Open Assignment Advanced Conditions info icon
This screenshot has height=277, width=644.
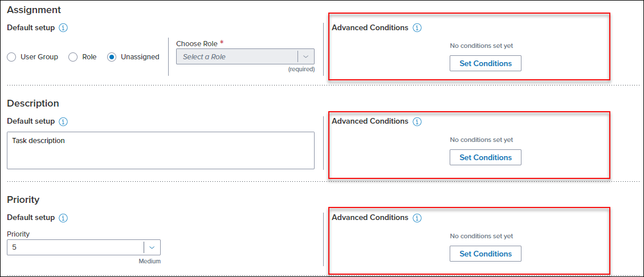pyautogui.click(x=417, y=28)
